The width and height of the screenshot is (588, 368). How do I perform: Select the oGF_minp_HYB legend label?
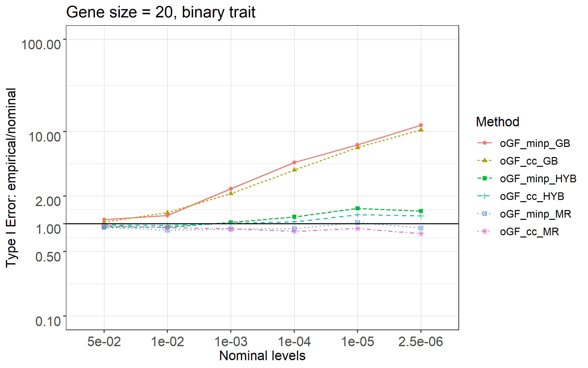click(x=538, y=179)
